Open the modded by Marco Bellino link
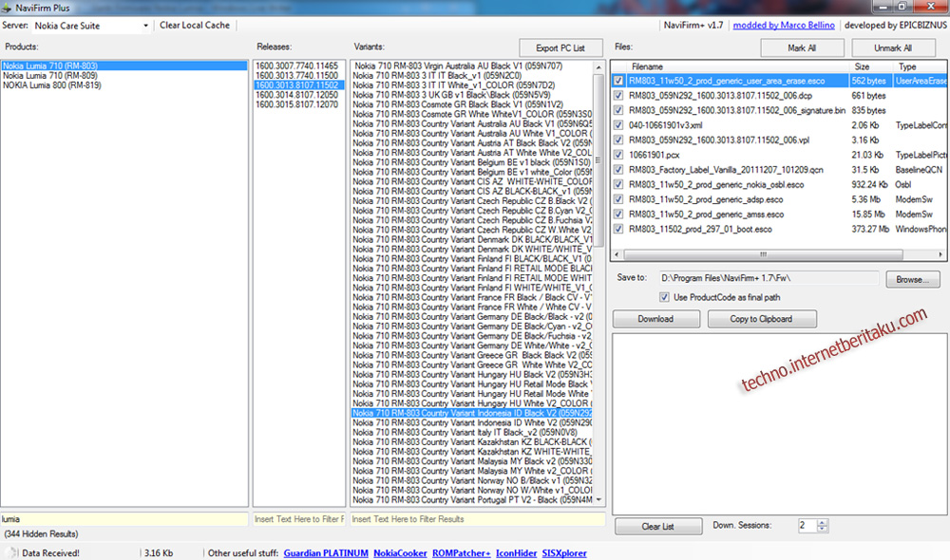Screen dimensions: 950x560 click(784, 26)
